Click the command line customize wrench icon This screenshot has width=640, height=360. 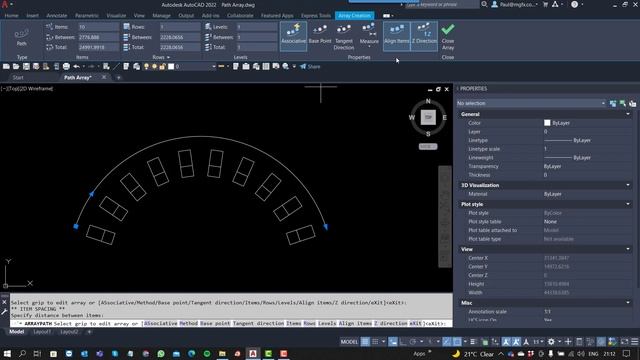point(4,312)
